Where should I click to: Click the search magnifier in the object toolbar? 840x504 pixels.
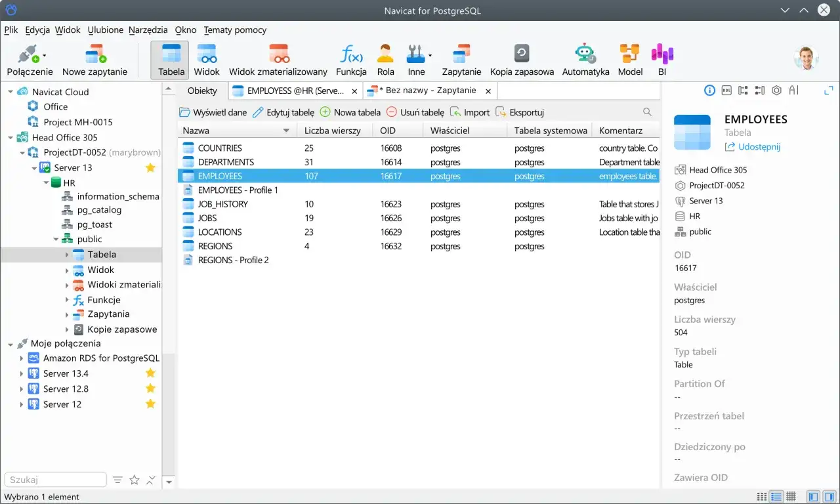647,112
